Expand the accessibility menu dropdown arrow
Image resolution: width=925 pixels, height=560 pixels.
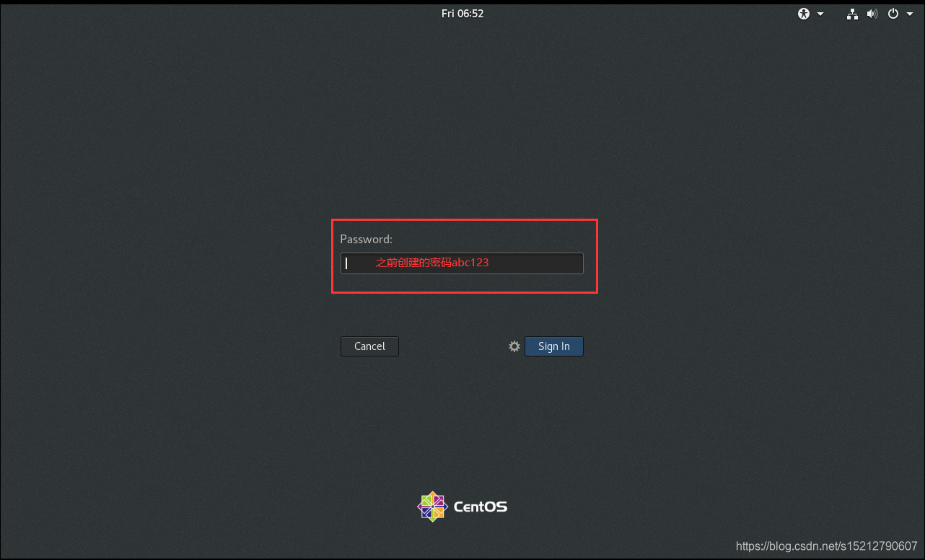click(820, 14)
